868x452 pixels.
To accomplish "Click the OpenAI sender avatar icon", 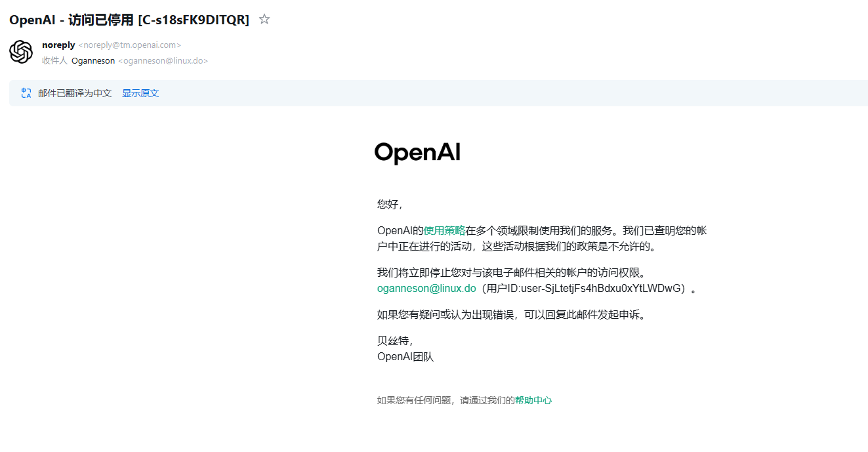I will click(x=21, y=52).
